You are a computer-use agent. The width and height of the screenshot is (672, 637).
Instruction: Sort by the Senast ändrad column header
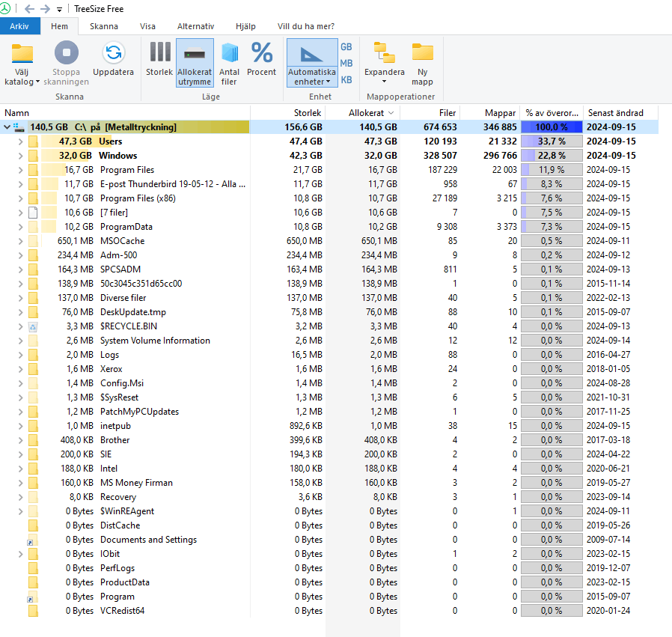[x=620, y=113]
